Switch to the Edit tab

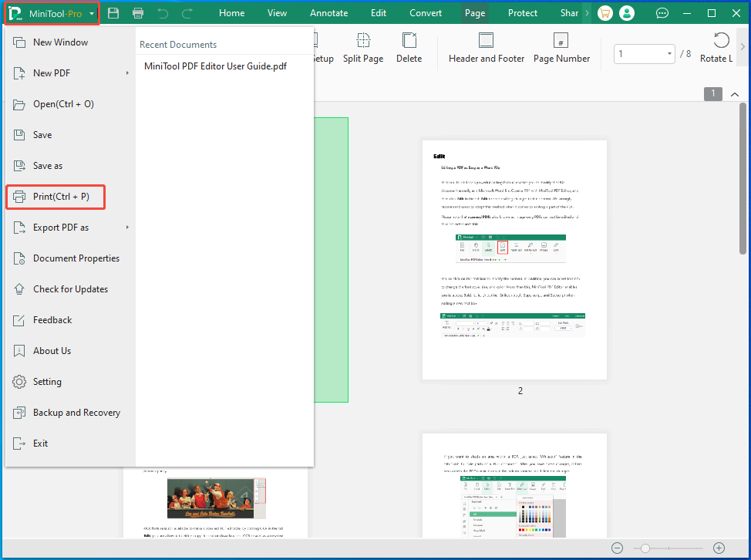(x=379, y=13)
